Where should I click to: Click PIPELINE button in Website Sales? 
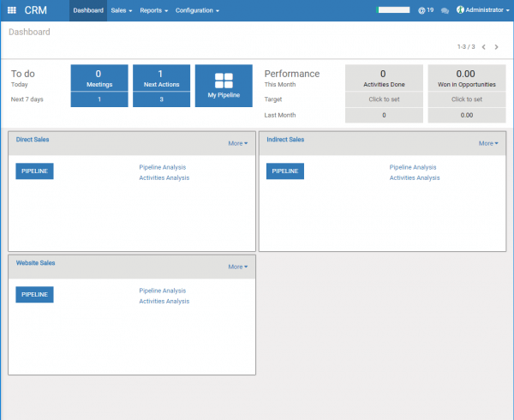tap(34, 294)
